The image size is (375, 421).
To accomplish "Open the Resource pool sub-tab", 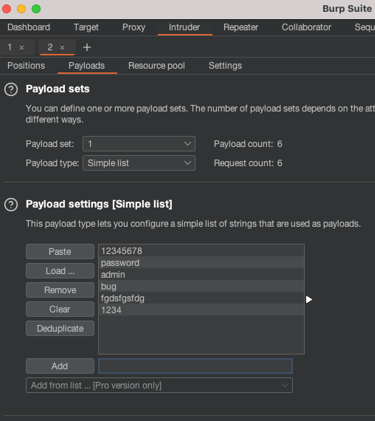I will [157, 66].
